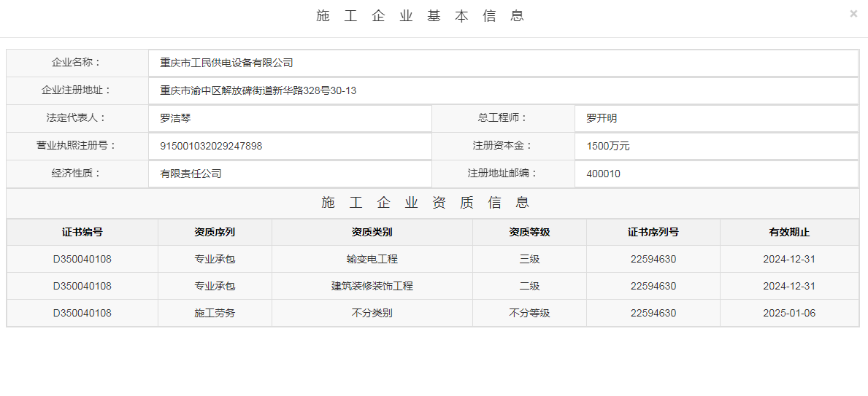Click the 证书编号 column header

click(x=82, y=233)
